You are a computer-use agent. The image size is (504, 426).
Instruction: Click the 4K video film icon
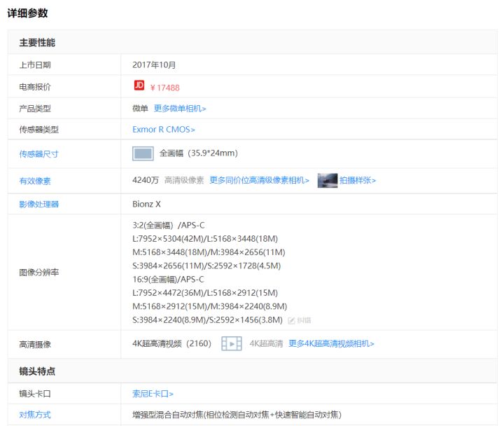point(232,343)
